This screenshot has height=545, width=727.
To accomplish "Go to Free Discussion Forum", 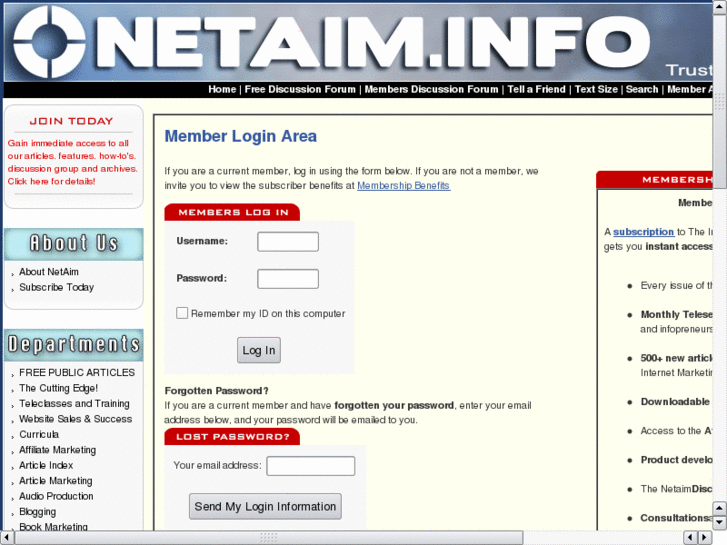I will point(300,90).
